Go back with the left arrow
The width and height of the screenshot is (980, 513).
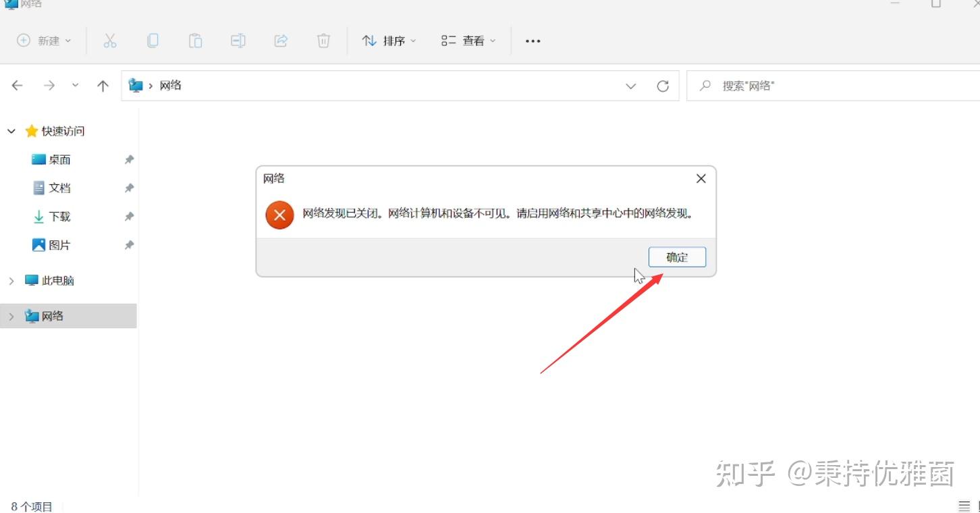(18, 86)
